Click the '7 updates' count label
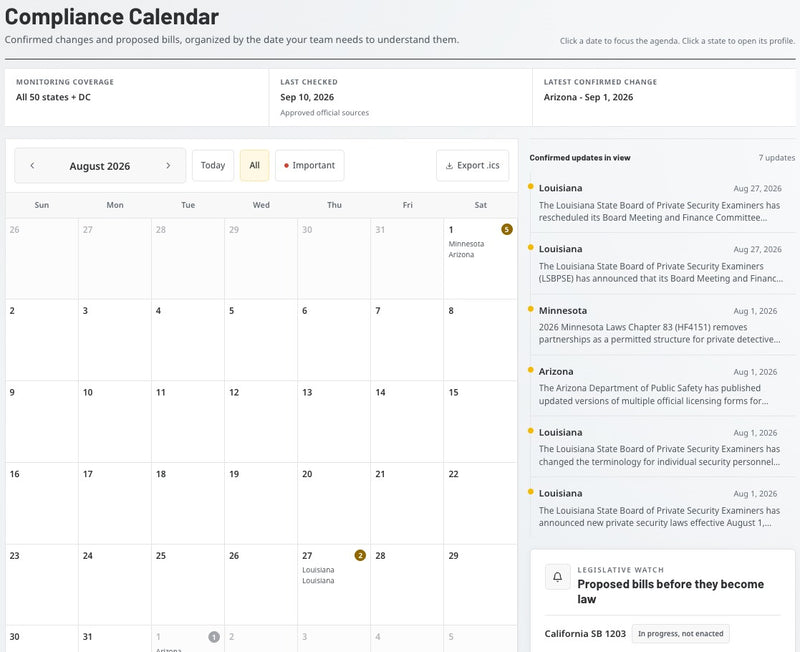Viewport: 800px width, 652px height. (x=777, y=158)
